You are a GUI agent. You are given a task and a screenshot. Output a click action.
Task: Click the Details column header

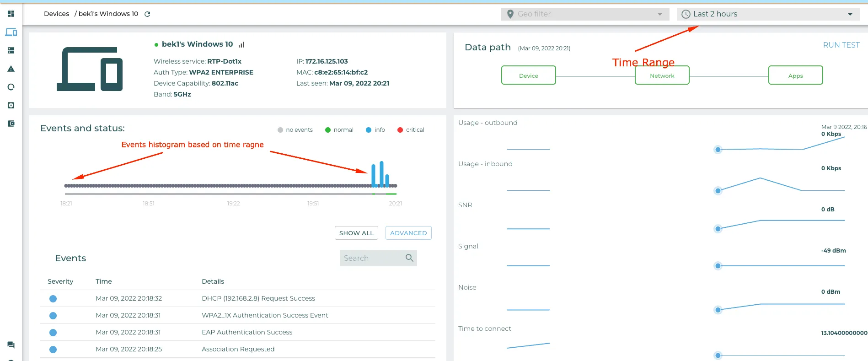tap(213, 281)
